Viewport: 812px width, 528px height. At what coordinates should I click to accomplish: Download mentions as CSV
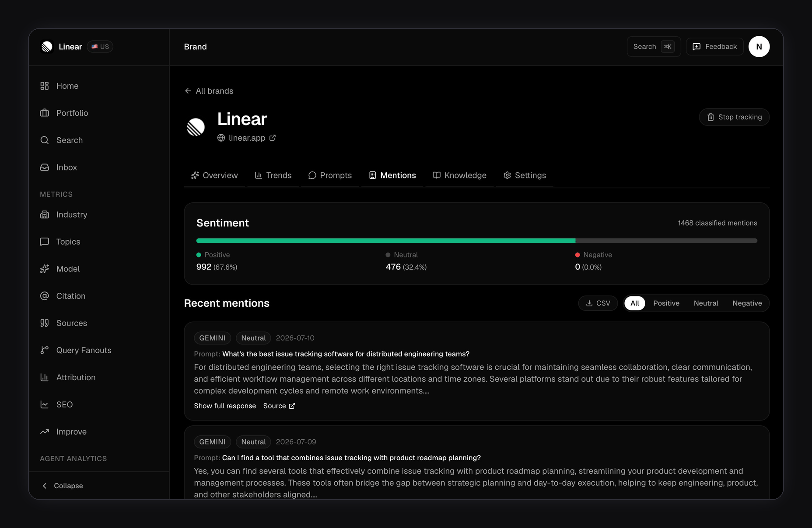click(x=598, y=303)
